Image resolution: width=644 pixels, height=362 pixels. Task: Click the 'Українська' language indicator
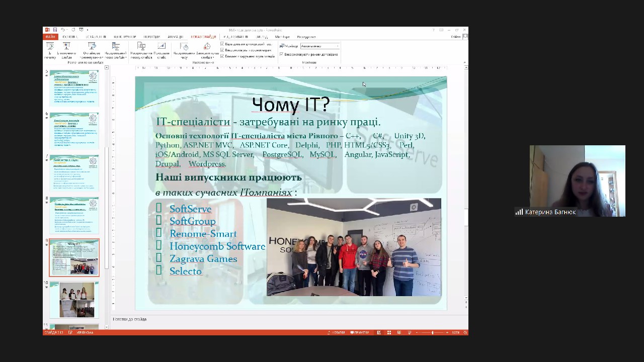[85, 332]
